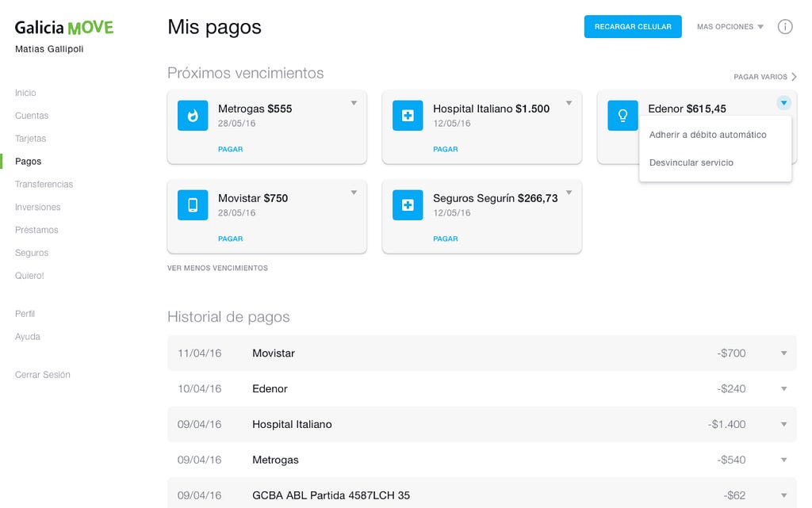The width and height of the screenshot is (812, 508).
Task: Click the -$540 amount
Action: pos(731,460)
